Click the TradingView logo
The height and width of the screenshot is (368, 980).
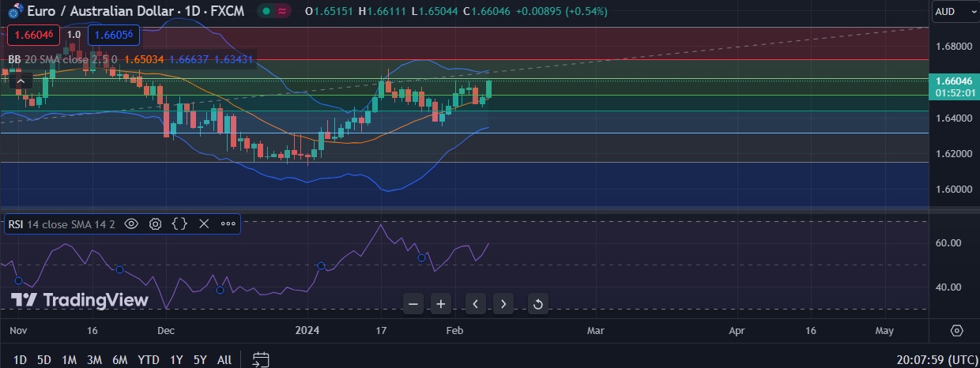[79, 300]
